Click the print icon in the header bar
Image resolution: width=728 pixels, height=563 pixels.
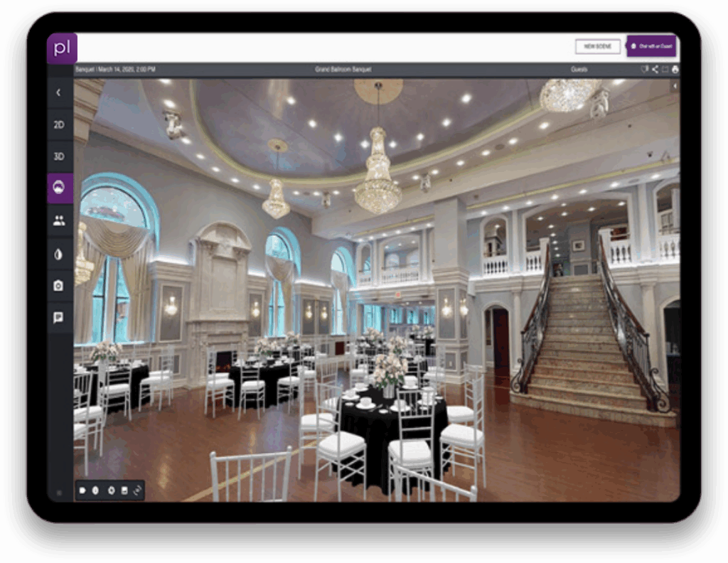coord(675,70)
